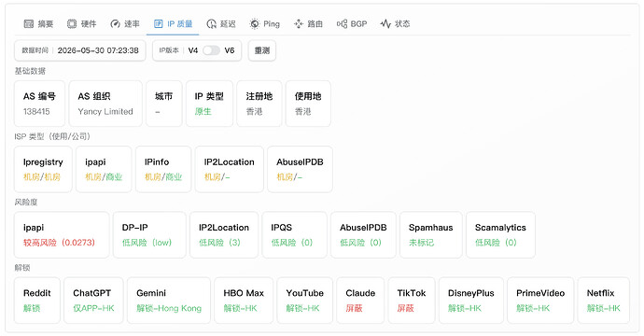Click the Spamhaus 未标记 card

431,235
